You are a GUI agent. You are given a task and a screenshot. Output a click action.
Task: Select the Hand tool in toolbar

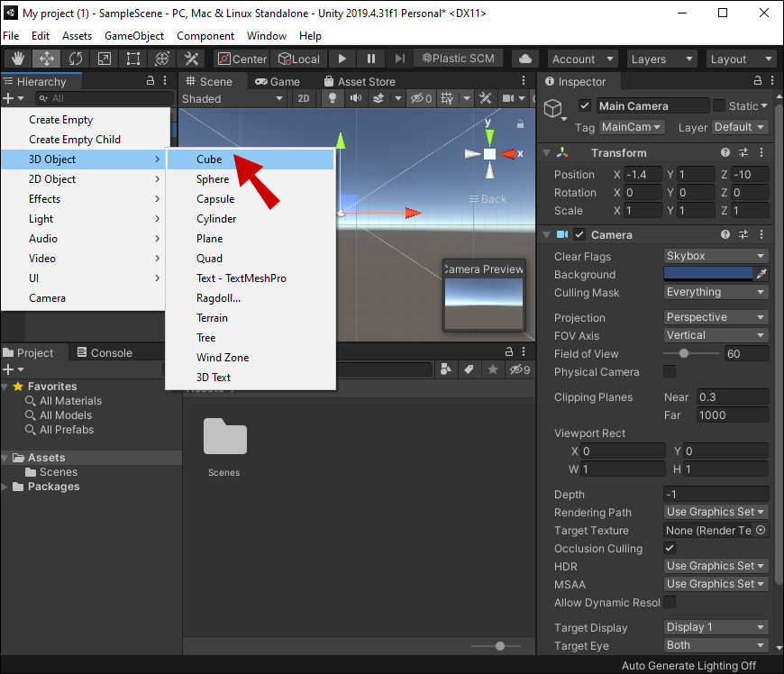click(x=18, y=59)
